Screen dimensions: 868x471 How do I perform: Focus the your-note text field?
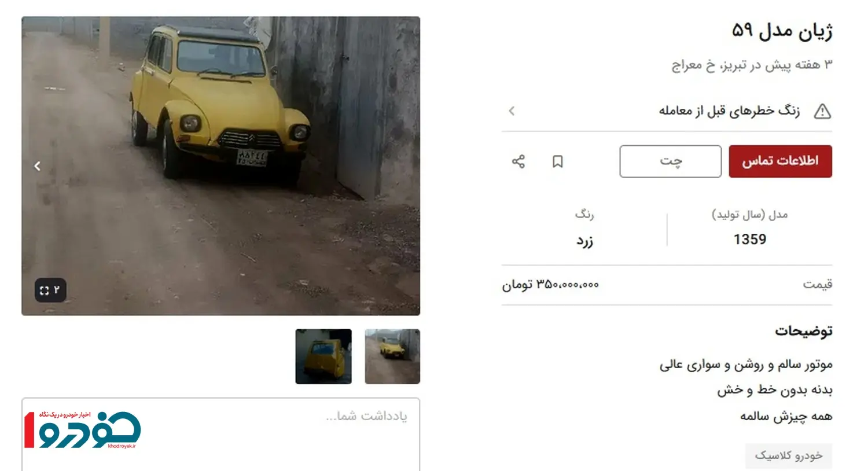(x=221, y=434)
